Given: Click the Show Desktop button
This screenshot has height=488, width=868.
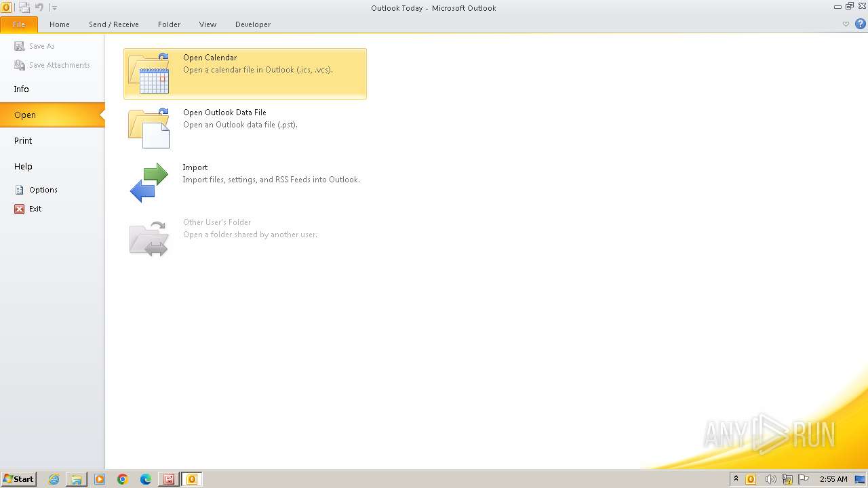Looking at the screenshot, I should point(861,479).
